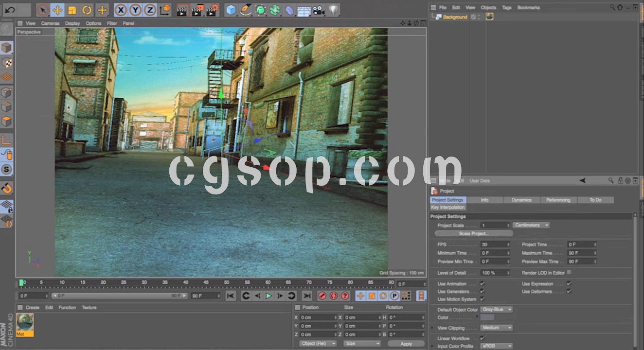Viewport: 644px width, 350px height.
Task: Go to the end of the timeline
Action: [x=307, y=296]
